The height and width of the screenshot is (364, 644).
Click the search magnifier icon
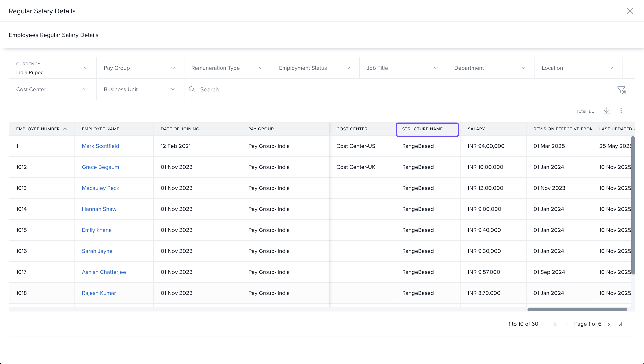(192, 89)
